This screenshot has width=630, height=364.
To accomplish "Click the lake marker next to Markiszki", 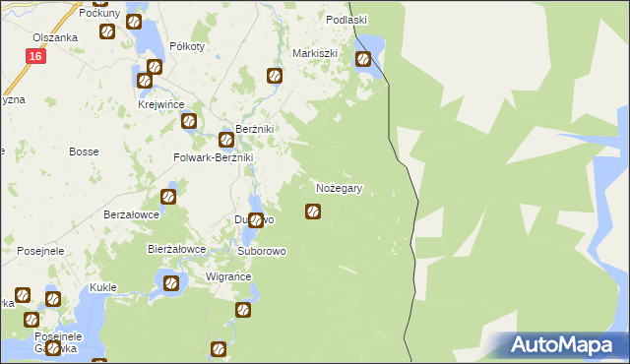I will (x=363, y=59).
